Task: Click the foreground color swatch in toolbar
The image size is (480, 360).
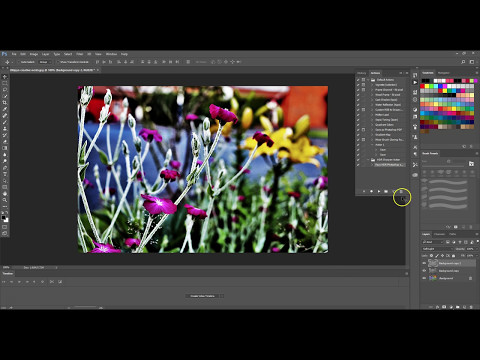Action: coord(4,218)
